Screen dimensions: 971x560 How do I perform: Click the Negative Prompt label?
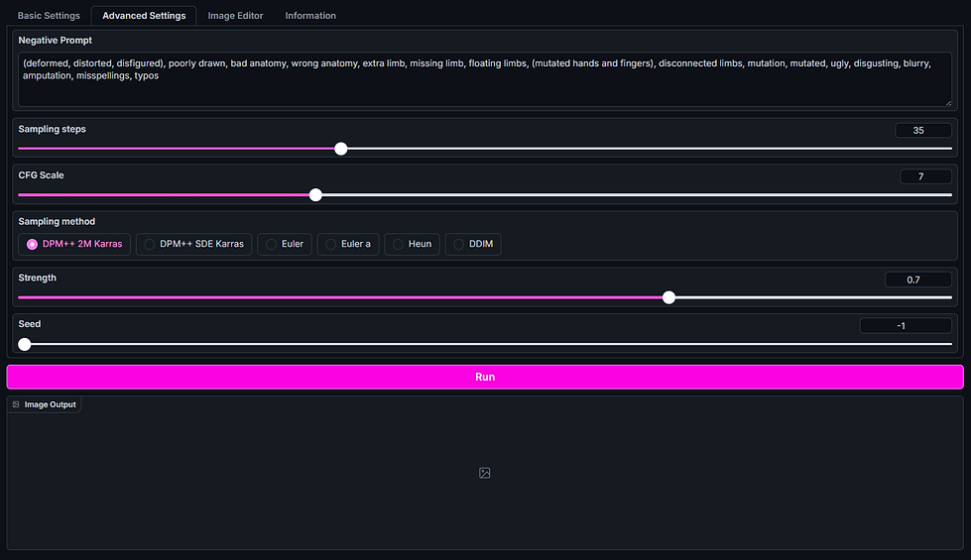pos(56,41)
